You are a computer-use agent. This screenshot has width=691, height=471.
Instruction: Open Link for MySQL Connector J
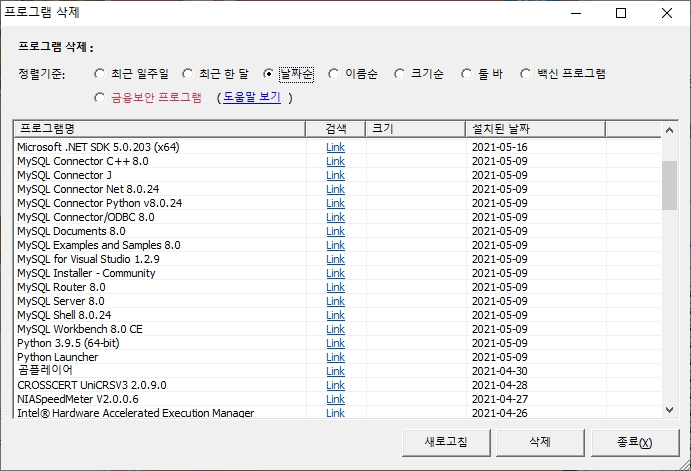click(x=335, y=175)
